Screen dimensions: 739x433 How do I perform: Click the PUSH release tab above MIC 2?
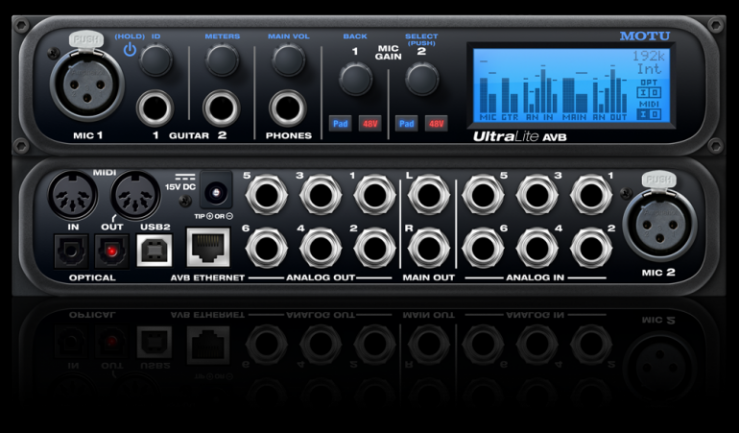[659, 179]
